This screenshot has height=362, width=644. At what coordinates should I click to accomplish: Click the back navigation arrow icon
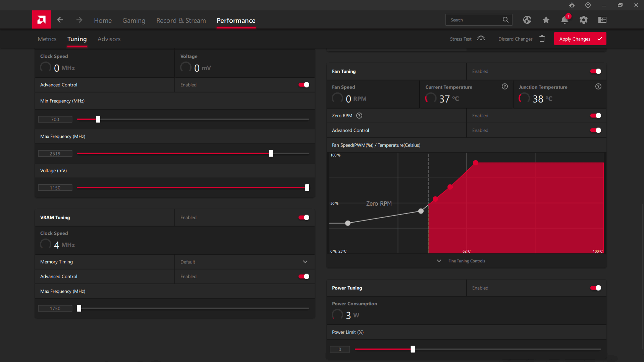click(x=60, y=20)
